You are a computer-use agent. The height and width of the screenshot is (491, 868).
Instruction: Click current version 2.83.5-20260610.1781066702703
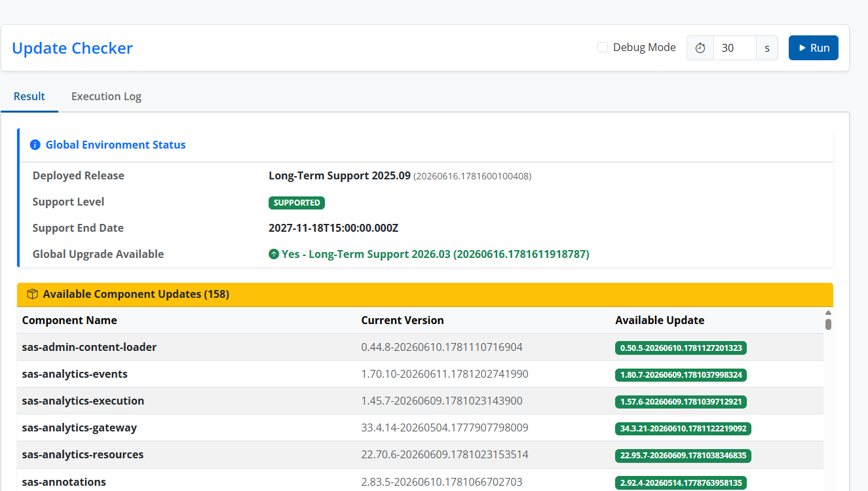coord(442,482)
